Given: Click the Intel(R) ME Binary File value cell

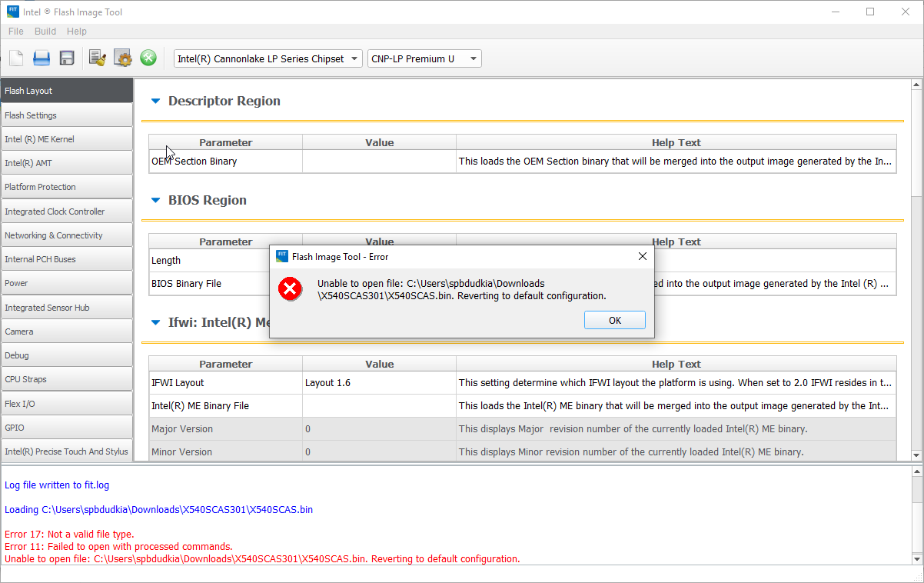Looking at the screenshot, I should (379, 405).
